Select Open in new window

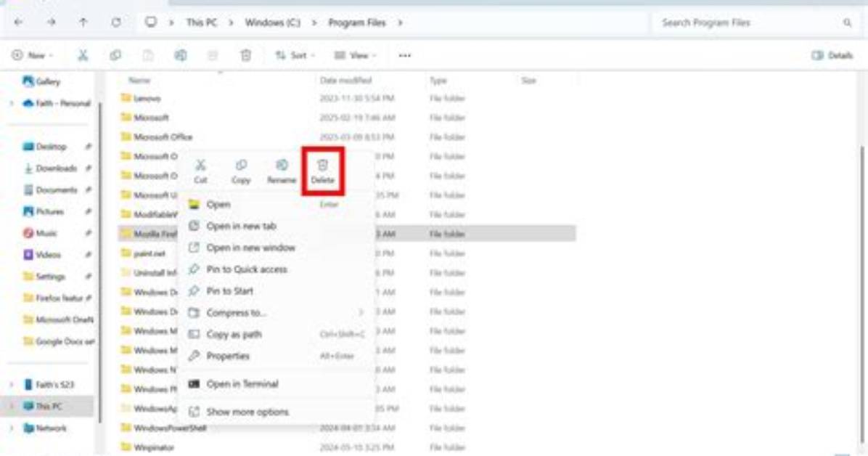(x=276, y=248)
